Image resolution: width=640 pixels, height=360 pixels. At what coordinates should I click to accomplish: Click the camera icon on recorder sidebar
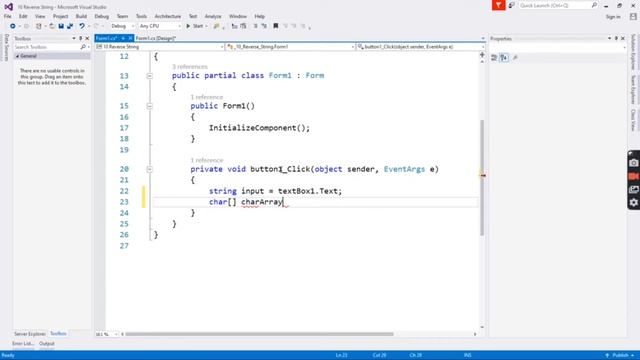633,163
